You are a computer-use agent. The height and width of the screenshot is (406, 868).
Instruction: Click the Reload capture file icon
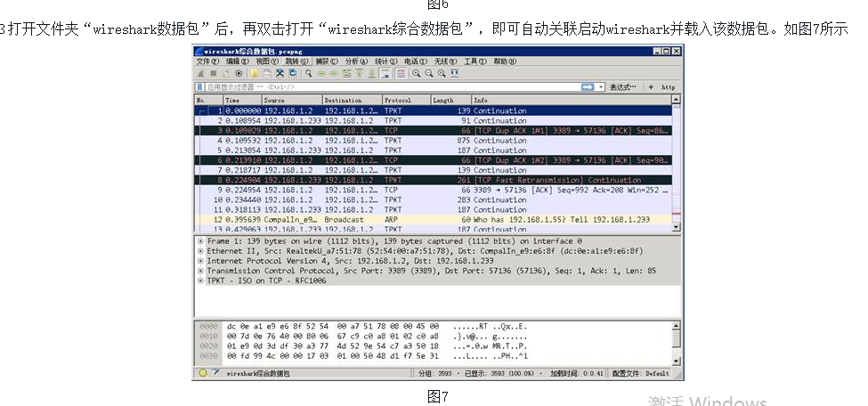[292, 73]
